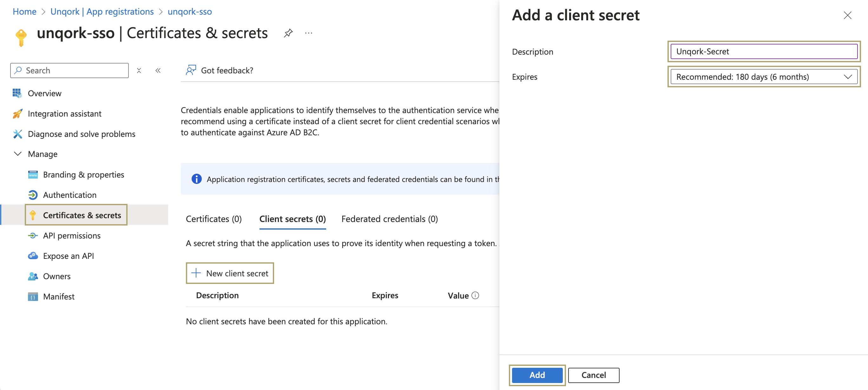Collapse the sidebar with double chevron icon
This screenshot has width=868, height=390.
[158, 71]
